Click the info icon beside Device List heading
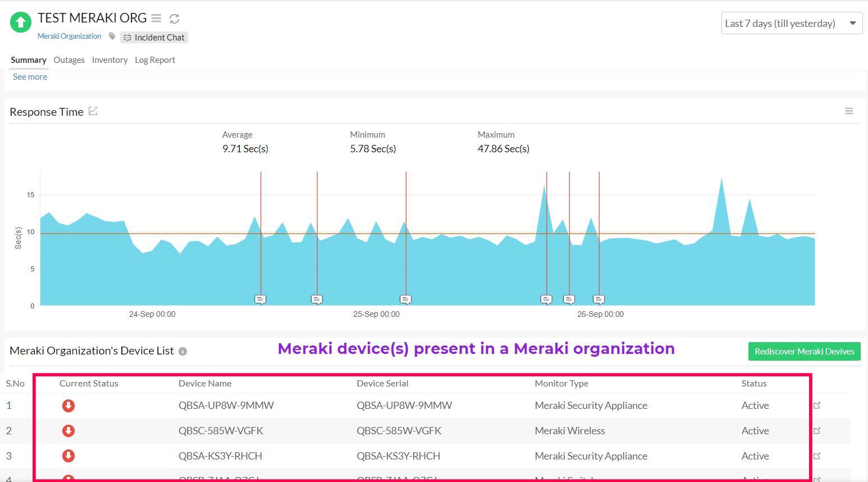The image size is (868, 482). point(182,352)
